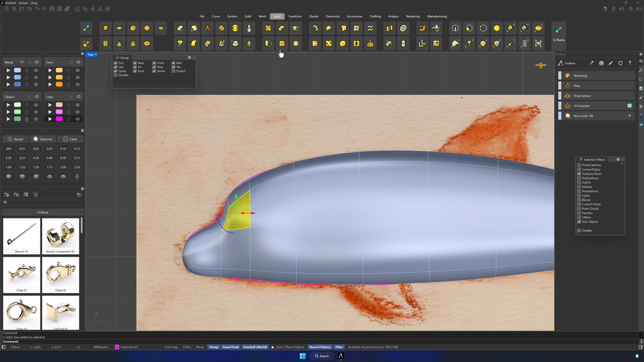
Task: Open the Top viewport dropdown arrow
Action: 96,54
